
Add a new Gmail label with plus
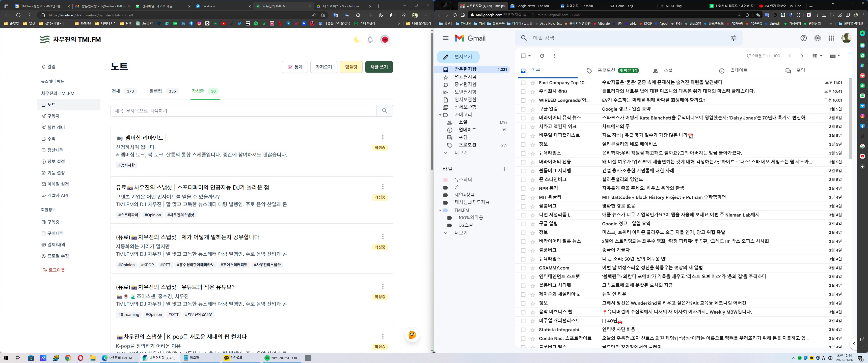coord(504,169)
